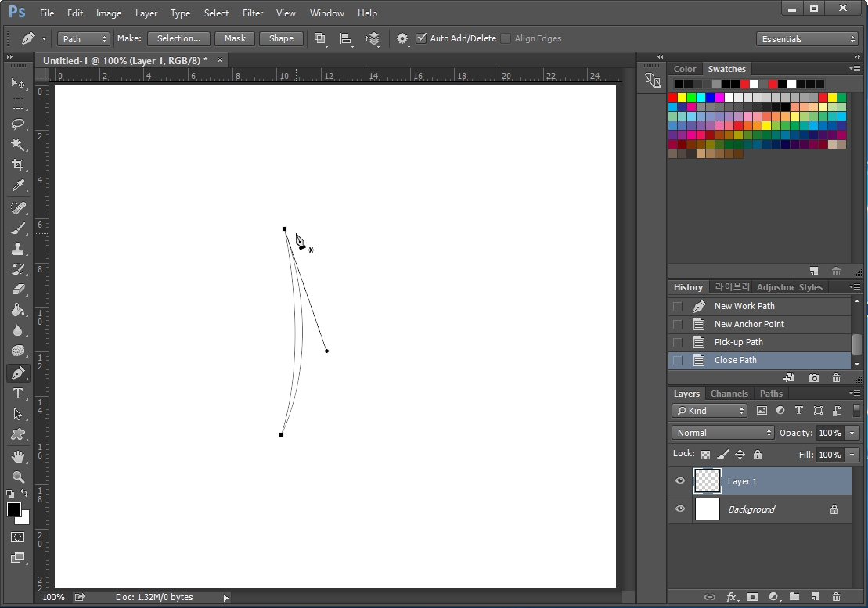Screen dimensions: 868x608
Task: Click the Shape button
Action: pyautogui.click(x=281, y=38)
